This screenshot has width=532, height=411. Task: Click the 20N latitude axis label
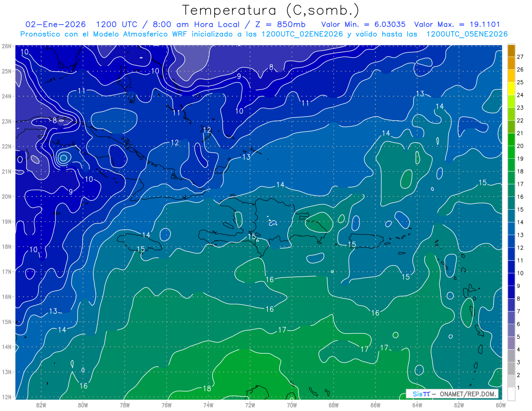(6, 196)
